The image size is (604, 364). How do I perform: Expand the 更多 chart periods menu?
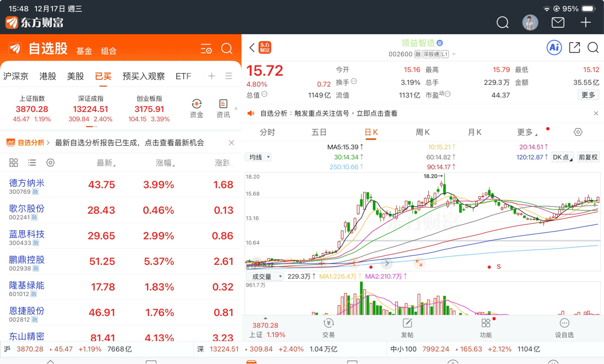[x=527, y=132]
